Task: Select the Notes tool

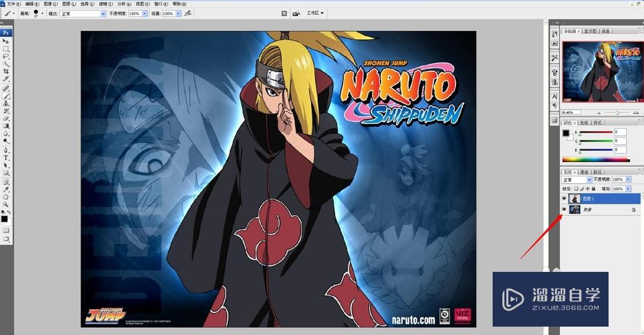Action: [5, 182]
